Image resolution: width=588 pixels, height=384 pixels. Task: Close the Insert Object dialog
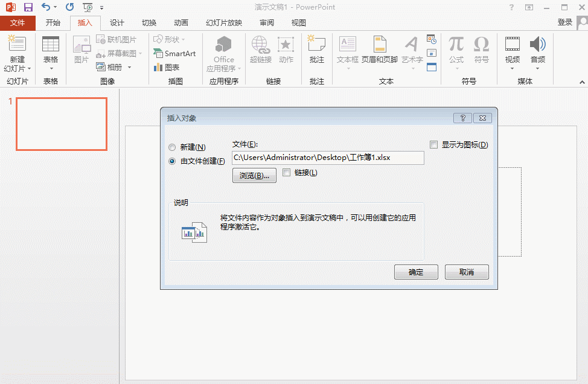[482, 118]
